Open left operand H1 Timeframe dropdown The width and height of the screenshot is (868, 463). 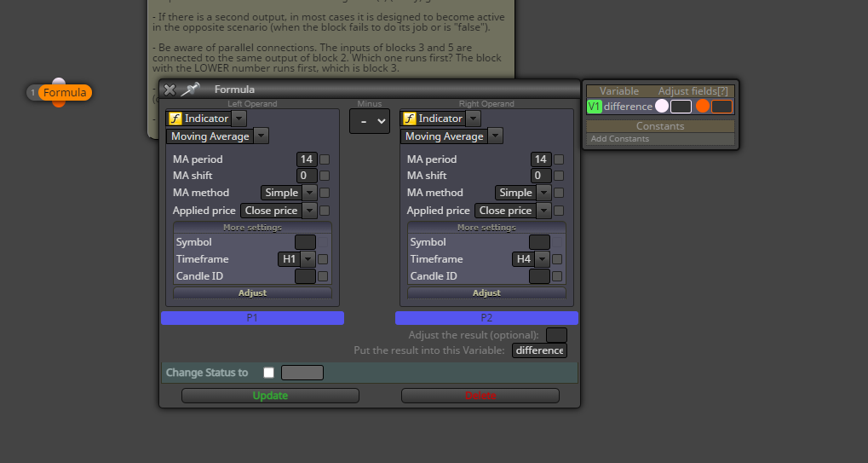pyautogui.click(x=308, y=259)
